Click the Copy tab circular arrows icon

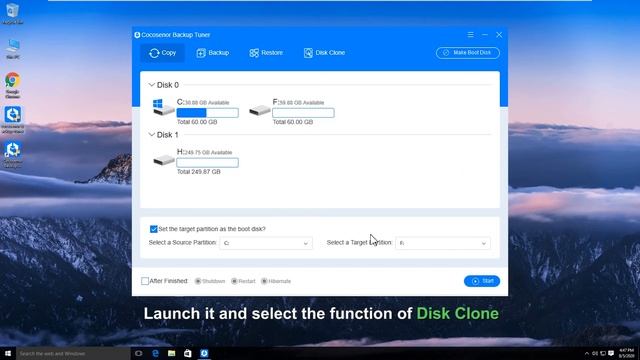(x=154, y=53)
